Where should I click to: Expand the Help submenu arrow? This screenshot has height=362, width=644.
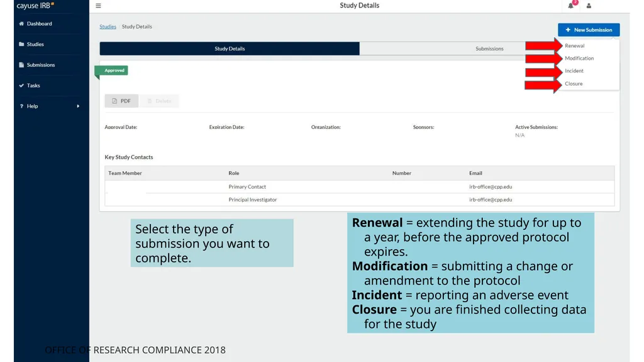point(78,106)
